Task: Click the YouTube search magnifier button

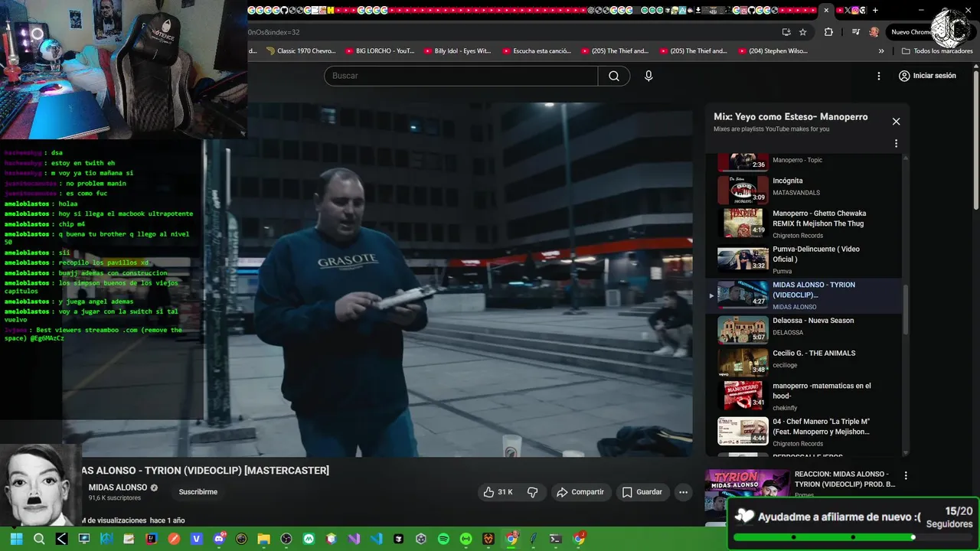Action: [614, 76]
